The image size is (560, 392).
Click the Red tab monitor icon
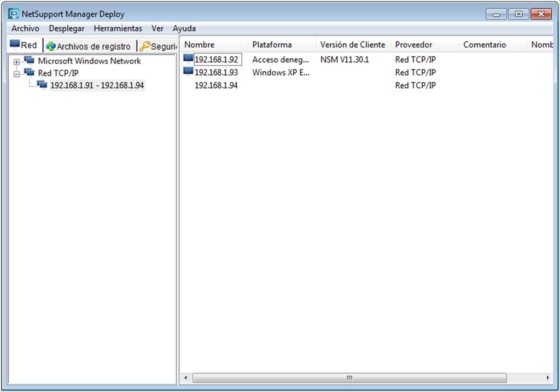15,44
